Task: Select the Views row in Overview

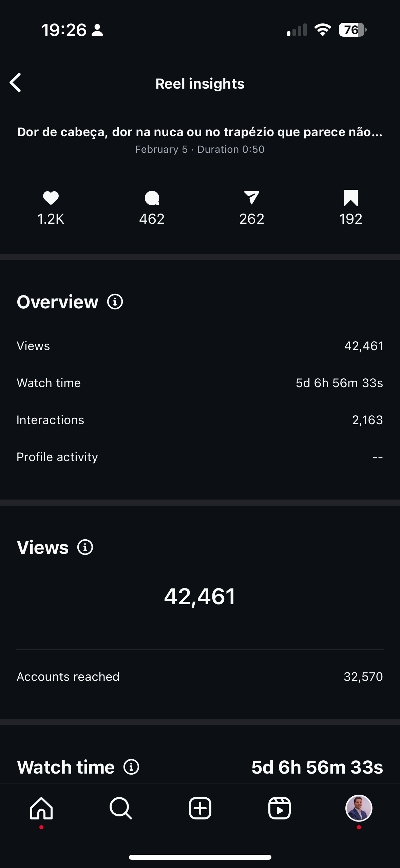Action: pyautogui.click(x=200, y=346)
